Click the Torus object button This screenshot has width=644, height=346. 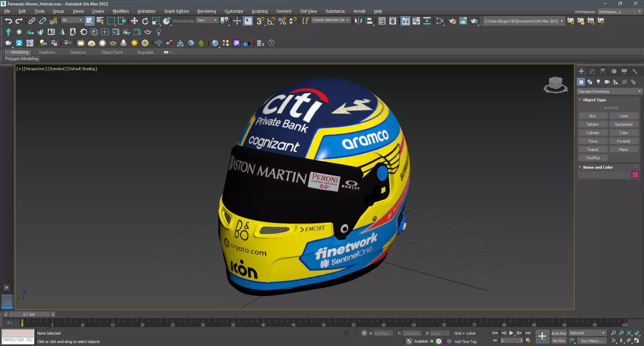pyautogui.click(x=593, y=141)
